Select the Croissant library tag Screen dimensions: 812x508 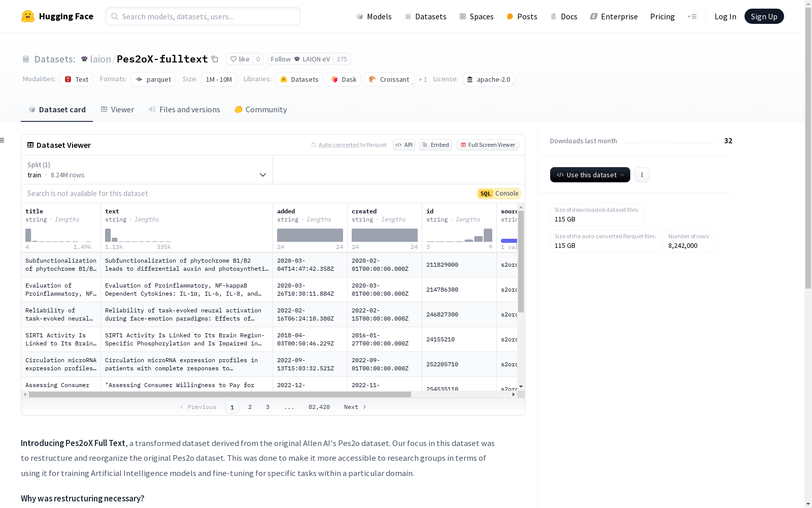click(x=389, y=79)
